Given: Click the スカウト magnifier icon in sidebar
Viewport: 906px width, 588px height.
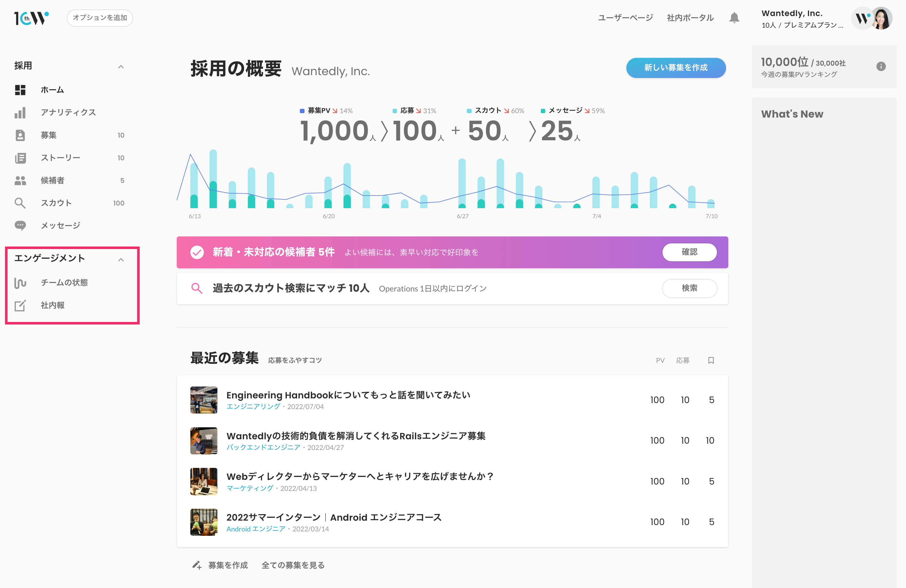Looking at the screenshot, I should [20, 203].
